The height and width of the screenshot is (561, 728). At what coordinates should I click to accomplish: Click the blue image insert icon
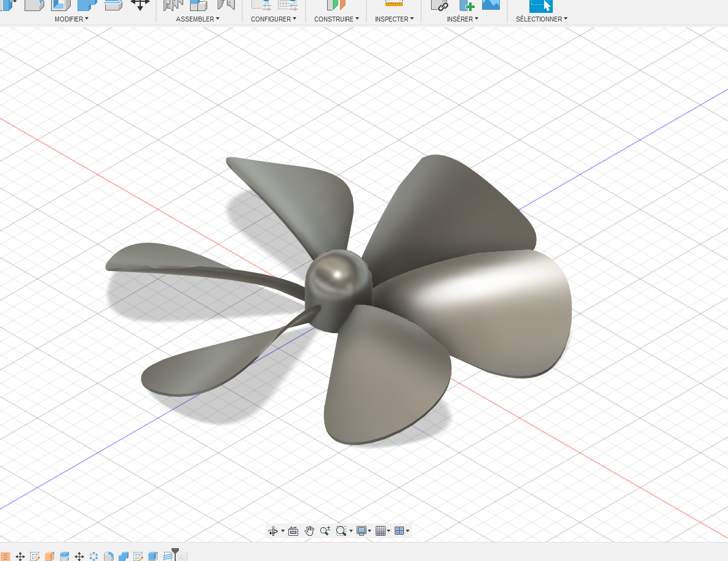[491, 5]
